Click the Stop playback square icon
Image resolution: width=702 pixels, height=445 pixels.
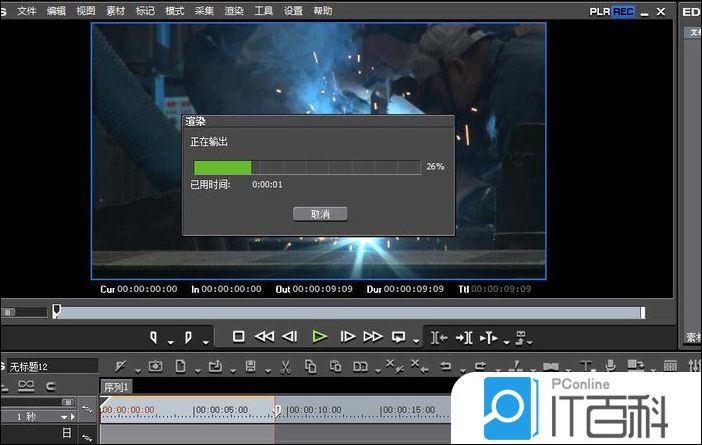(238, 337)
